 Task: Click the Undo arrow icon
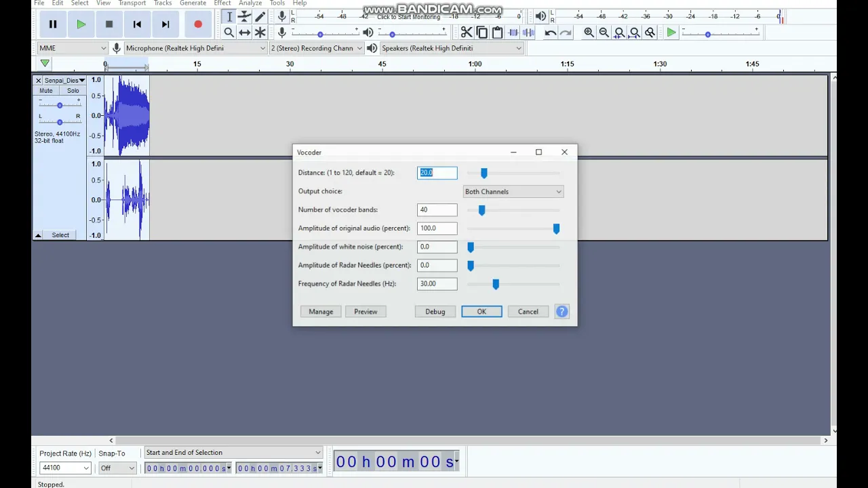coord(550,32)
